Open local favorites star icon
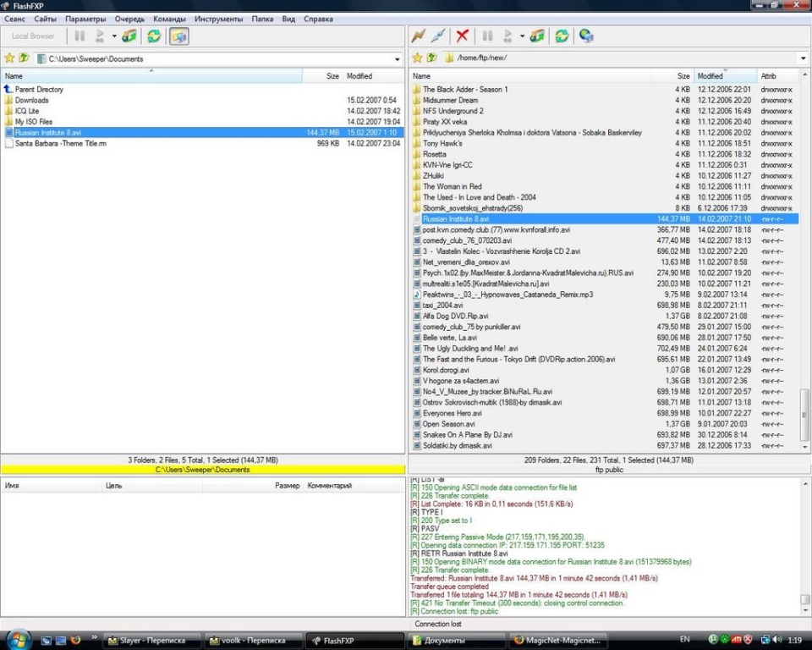The height and width of the screenshot is (650, 812). pyautogui.click(x=8, y=58)
